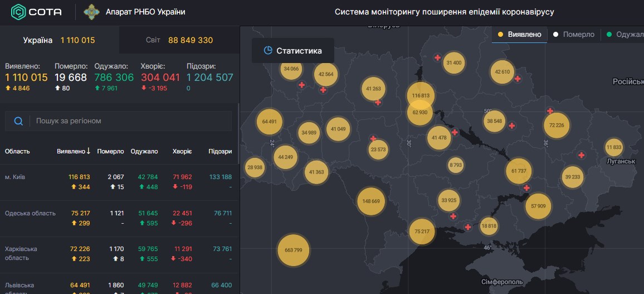Click Lviv deaths value 1 860
Image resolution: width=644 pixels, height=294 pixels.
click(116, 285)
